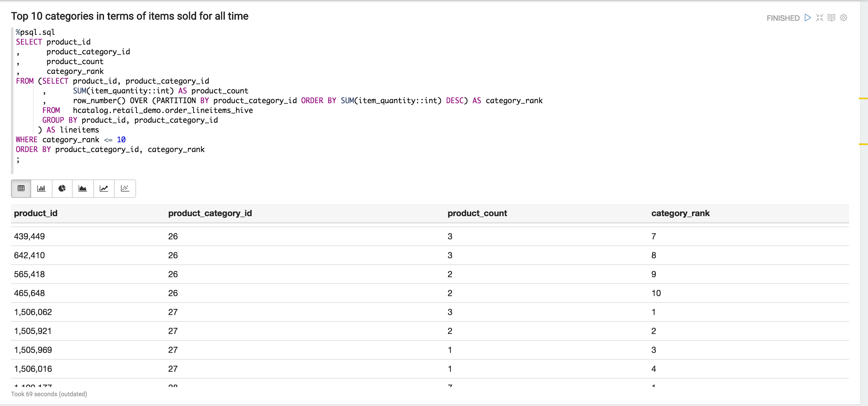Switch to the line chart view
This screenshot has height=406, width=868.
[x=104, y=189]
